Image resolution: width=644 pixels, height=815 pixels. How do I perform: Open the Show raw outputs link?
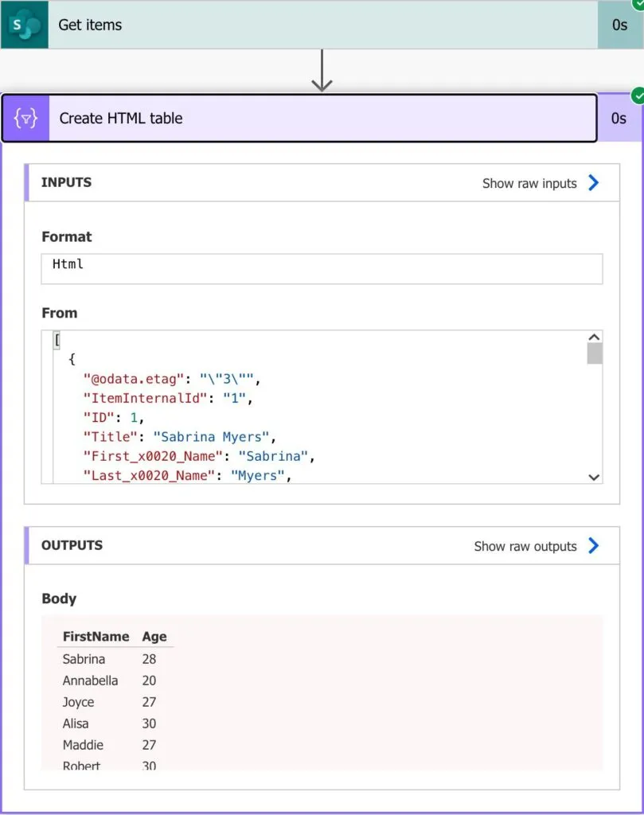(525, 546)
